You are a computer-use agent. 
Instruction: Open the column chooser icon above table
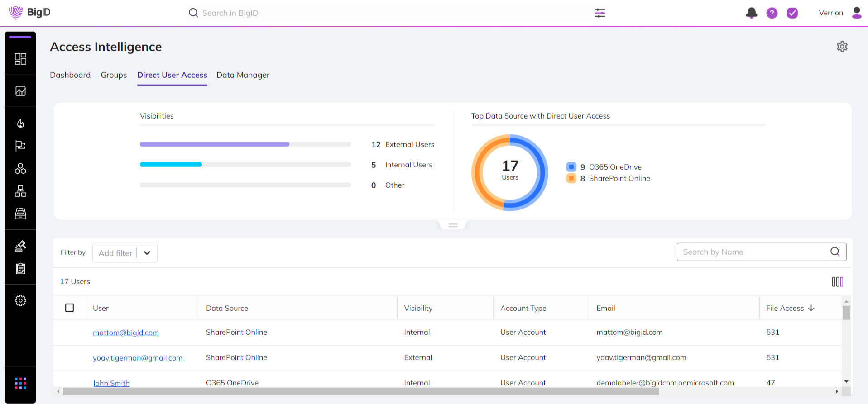837,282
